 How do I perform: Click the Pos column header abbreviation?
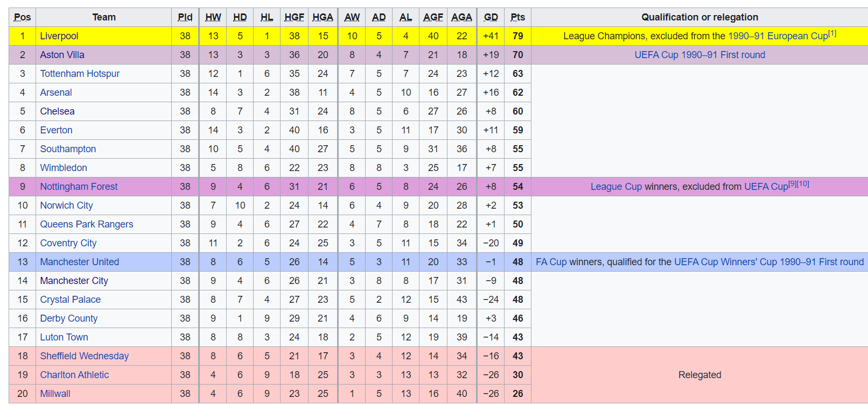click(x=22, y=17)
